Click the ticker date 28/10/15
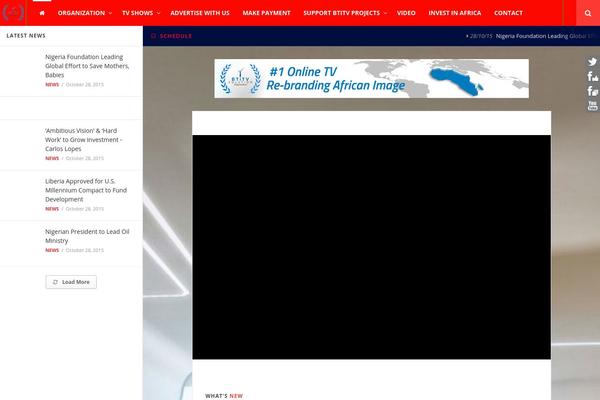The image size is (600, 400). 481,36
